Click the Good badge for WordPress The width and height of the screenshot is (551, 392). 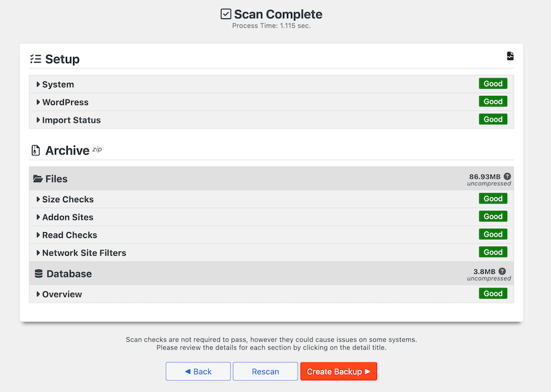[x=493, y=102]
